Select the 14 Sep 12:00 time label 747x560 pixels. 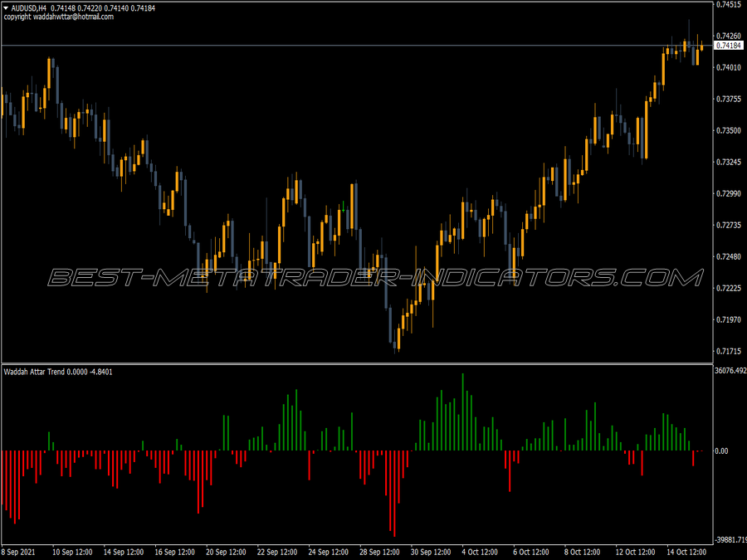tap(124, 552)
